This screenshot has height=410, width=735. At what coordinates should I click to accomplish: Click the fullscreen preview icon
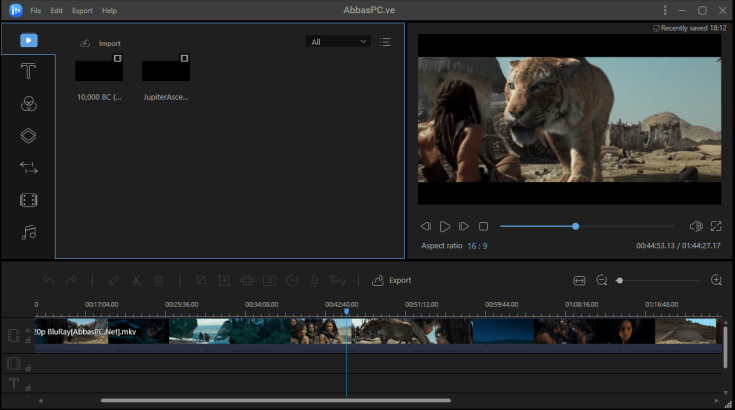pos(716,227)
